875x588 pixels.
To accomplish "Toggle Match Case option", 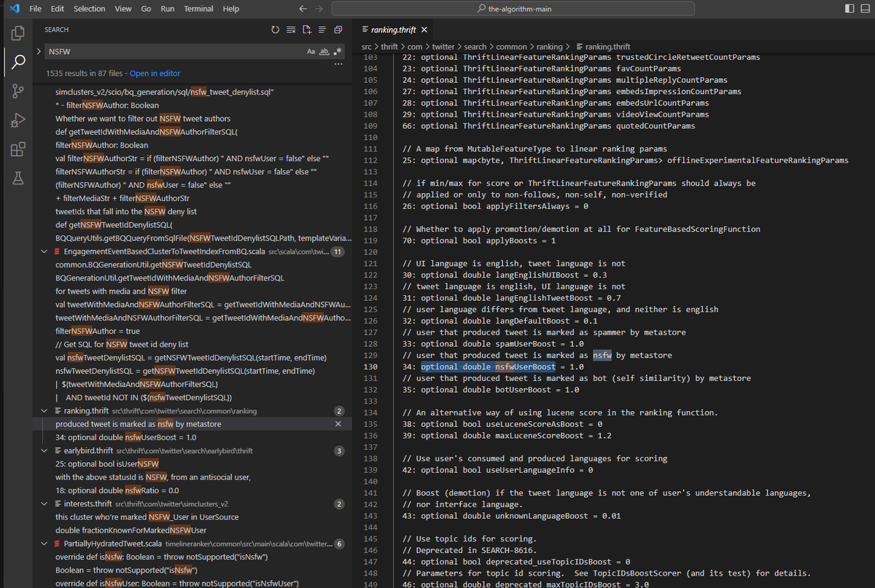I will click(312, 52).
